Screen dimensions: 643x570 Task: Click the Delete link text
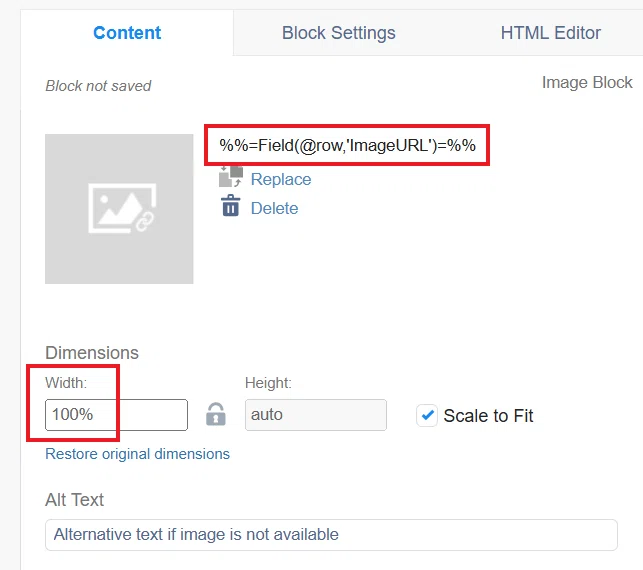click(274, 208)
